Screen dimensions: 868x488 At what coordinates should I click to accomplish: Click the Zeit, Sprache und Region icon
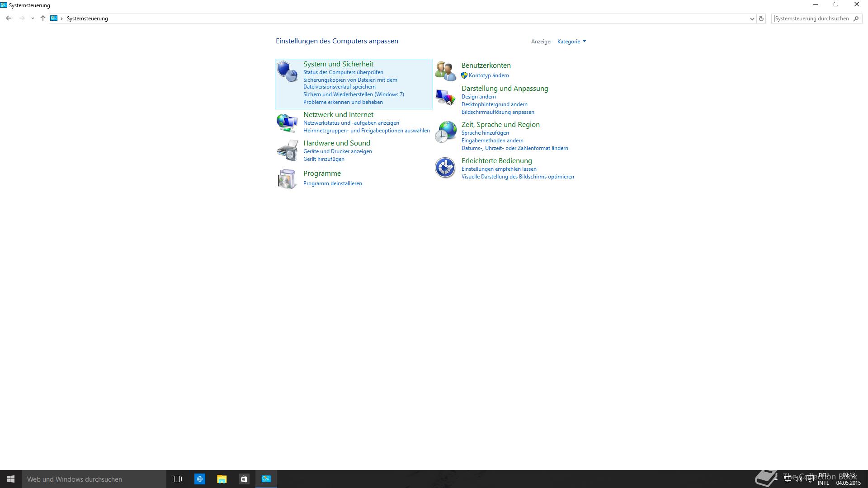[445, 132]
